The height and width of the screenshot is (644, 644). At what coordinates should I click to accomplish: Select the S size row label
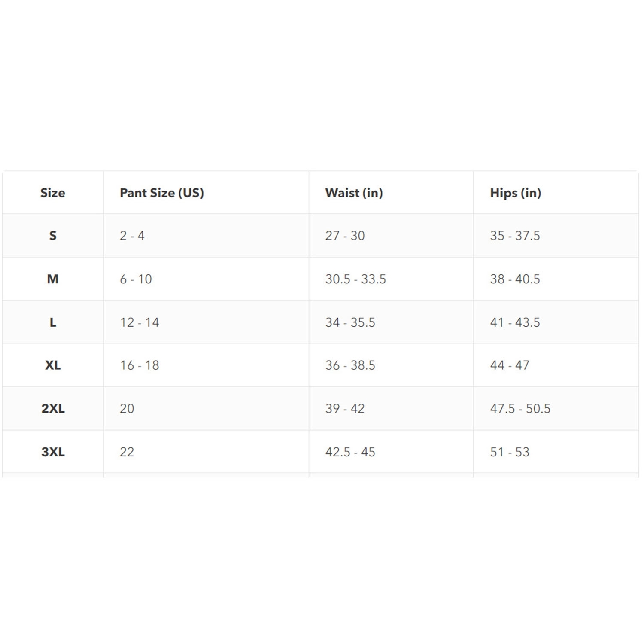[x=53, y=236]
